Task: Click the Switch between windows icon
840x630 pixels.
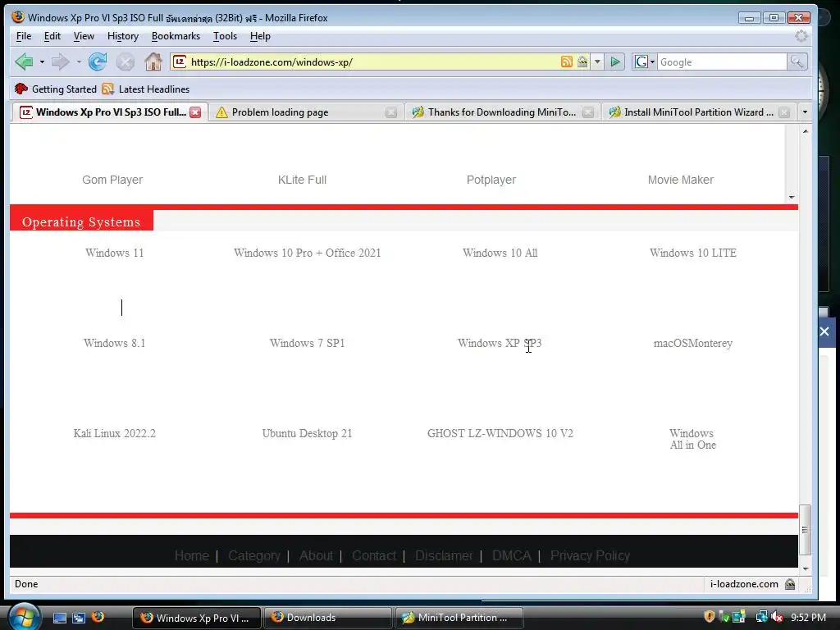Action: (x=79, y=618)
